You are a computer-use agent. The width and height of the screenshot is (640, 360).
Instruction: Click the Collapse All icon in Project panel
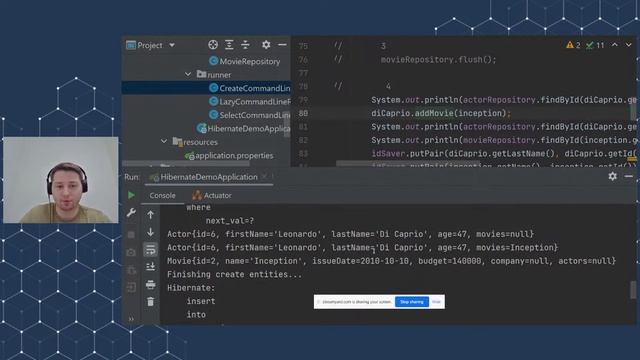click(245, 45)
